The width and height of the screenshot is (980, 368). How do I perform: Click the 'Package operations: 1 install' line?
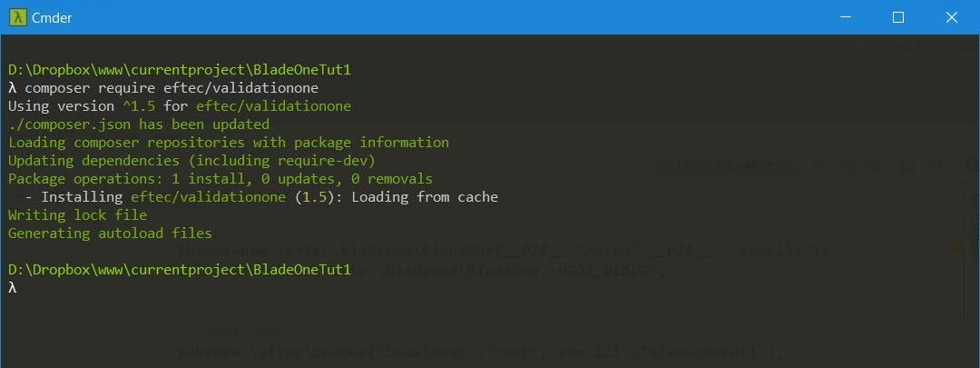(220, 178)
